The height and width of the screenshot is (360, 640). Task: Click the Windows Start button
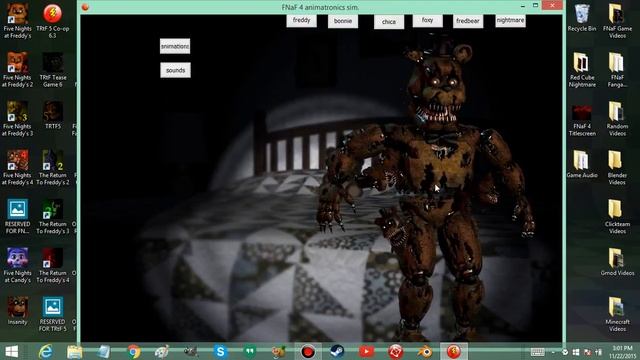pos(11,351)
